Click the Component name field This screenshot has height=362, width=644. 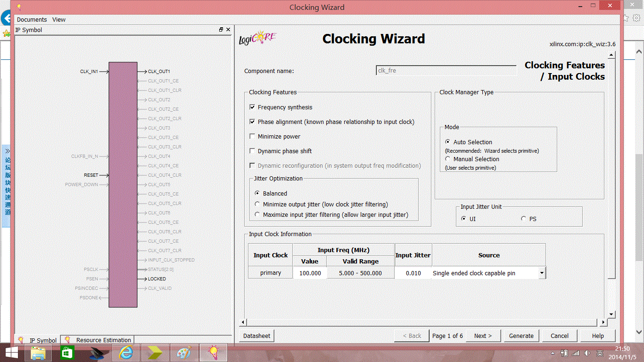(446, 71)
